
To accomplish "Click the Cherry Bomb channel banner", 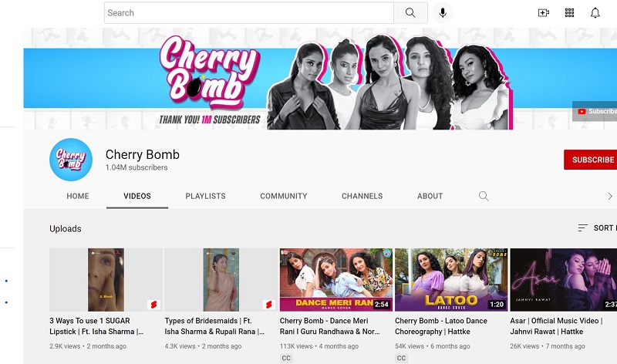I will 320,79.
